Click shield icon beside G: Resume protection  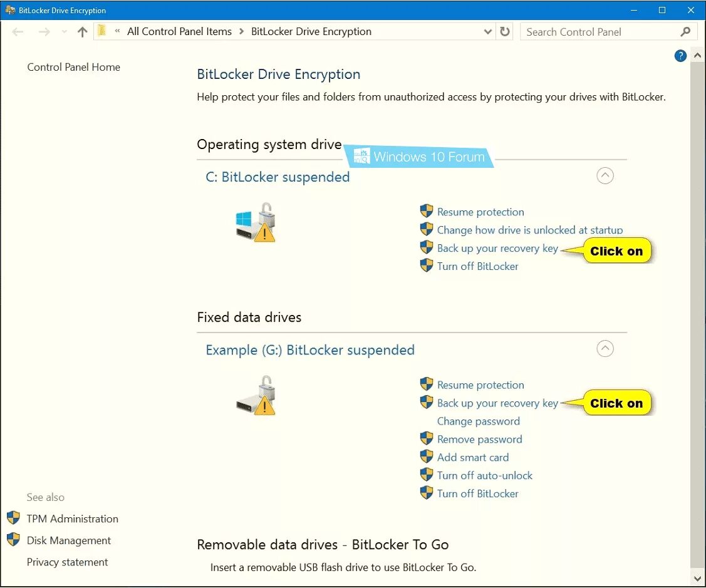pos(427,384)
